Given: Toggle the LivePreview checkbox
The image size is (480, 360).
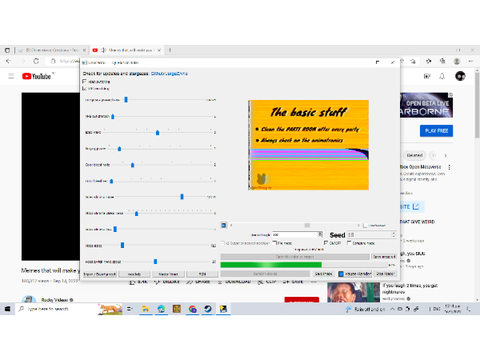Looking at the screenshot, I should tap(365, 225).
